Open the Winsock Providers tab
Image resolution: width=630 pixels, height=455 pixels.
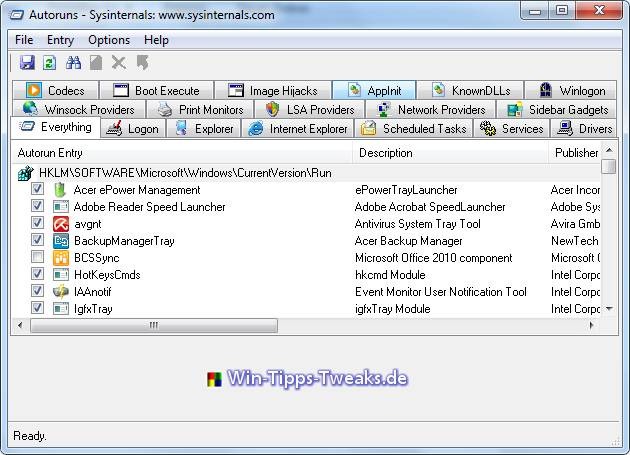coord(79,109)
